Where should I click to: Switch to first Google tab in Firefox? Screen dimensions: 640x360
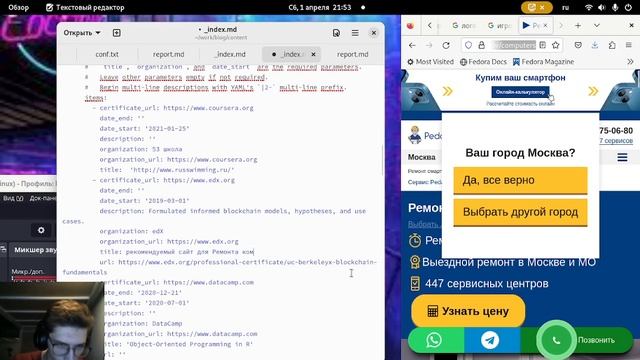[x=464, y=26]
